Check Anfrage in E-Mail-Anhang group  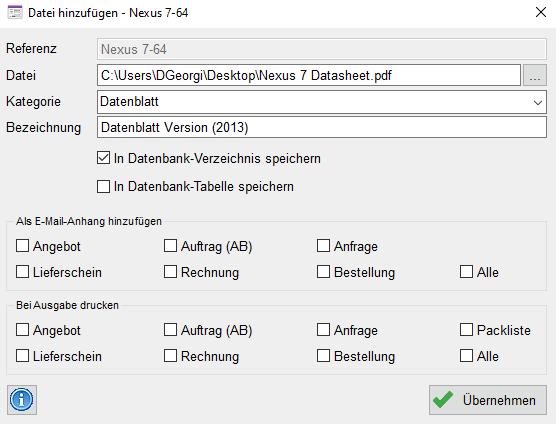tap(323, 246)
